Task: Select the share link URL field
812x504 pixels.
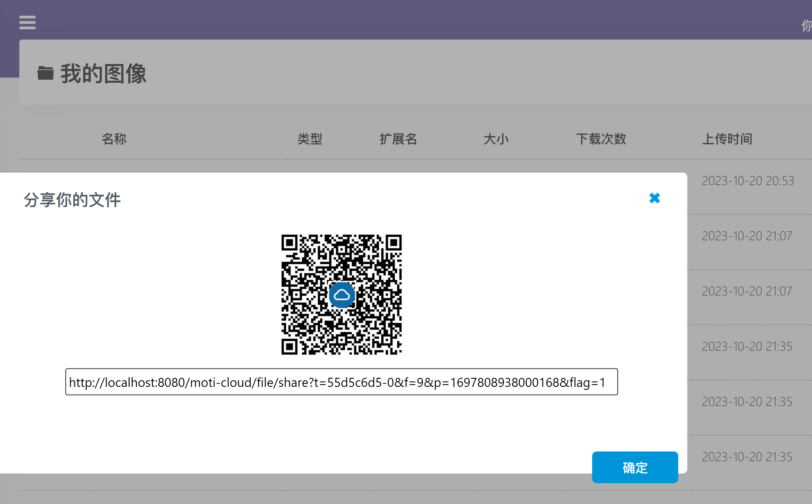Action: (342, 382)
